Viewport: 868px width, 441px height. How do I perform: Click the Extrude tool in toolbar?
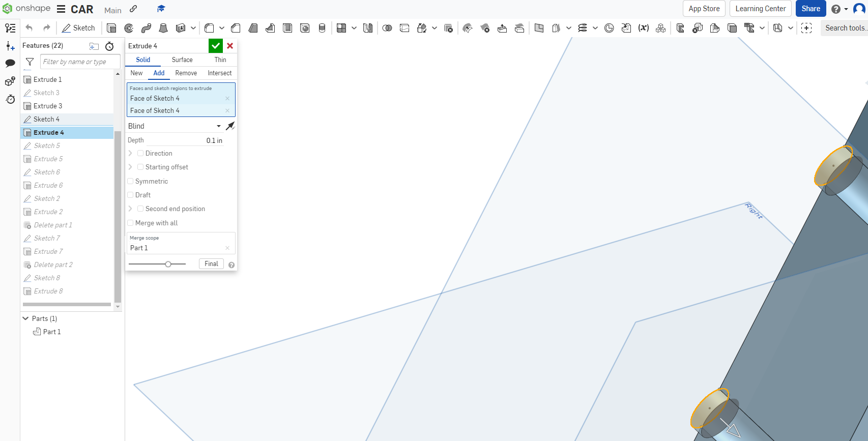click(111, 28)
